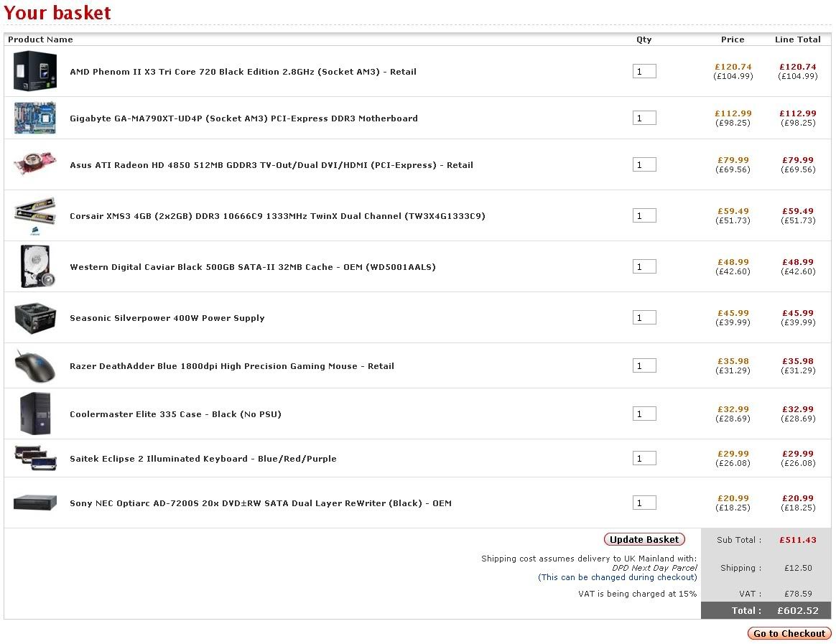The image size is (836, 644).
Task: Click the Saitek Eclipse 2 Keyboard name
Action: 203,459
